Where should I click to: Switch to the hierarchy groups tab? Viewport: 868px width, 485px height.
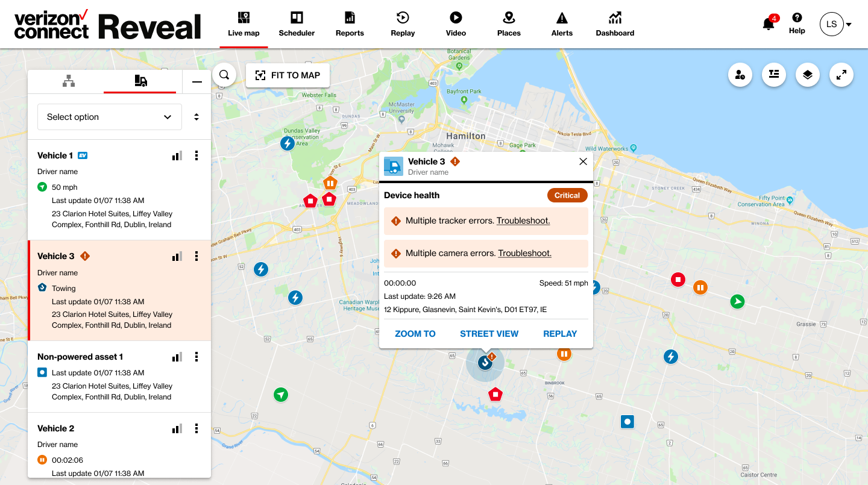point(69,81)
